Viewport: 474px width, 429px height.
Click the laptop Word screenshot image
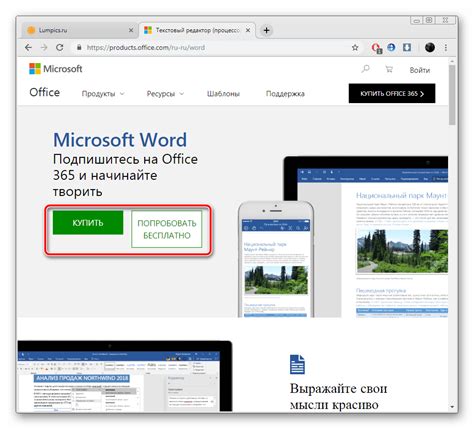pos(125,376)
